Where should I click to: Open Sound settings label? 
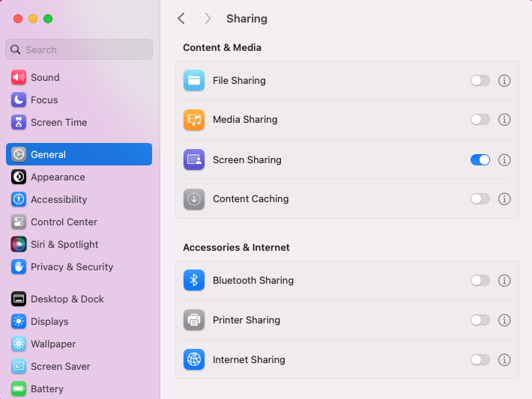45,77
